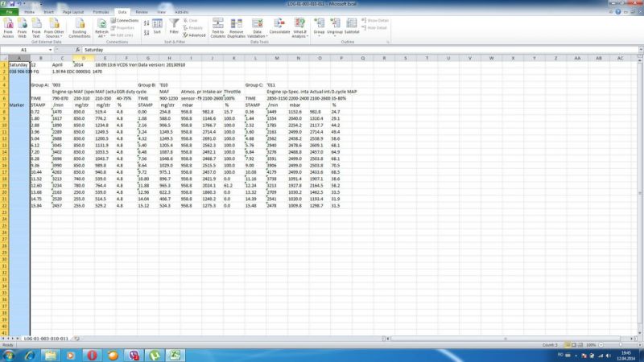Click the Remove Duplicates icon

click(236, 25)
